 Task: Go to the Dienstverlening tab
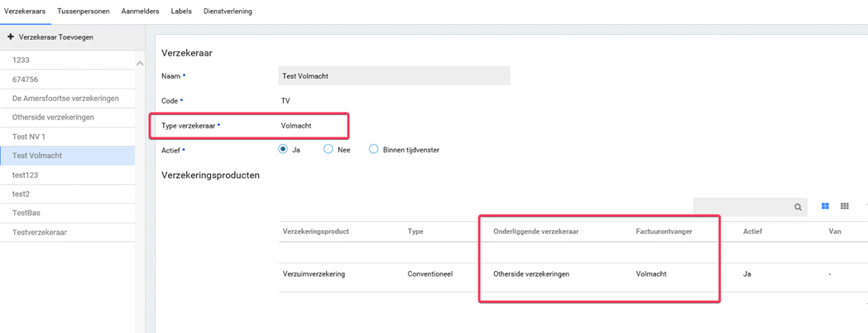(x=228, y=12)
